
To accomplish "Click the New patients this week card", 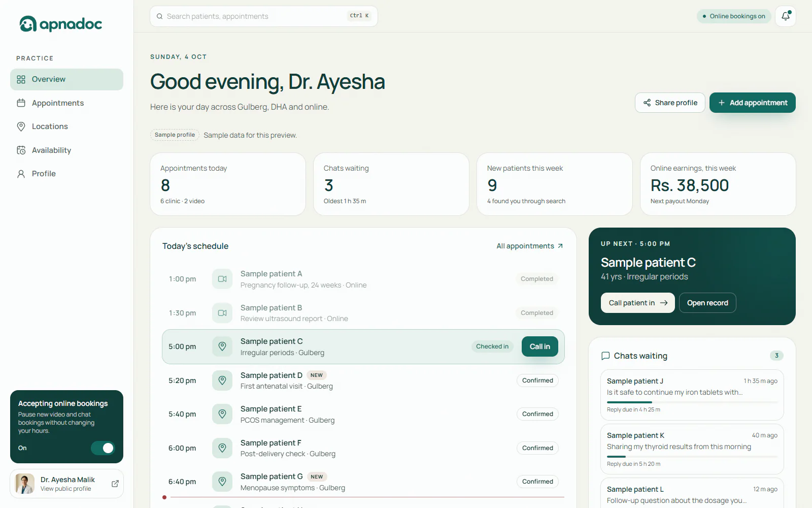I will (x=555, y=184).
